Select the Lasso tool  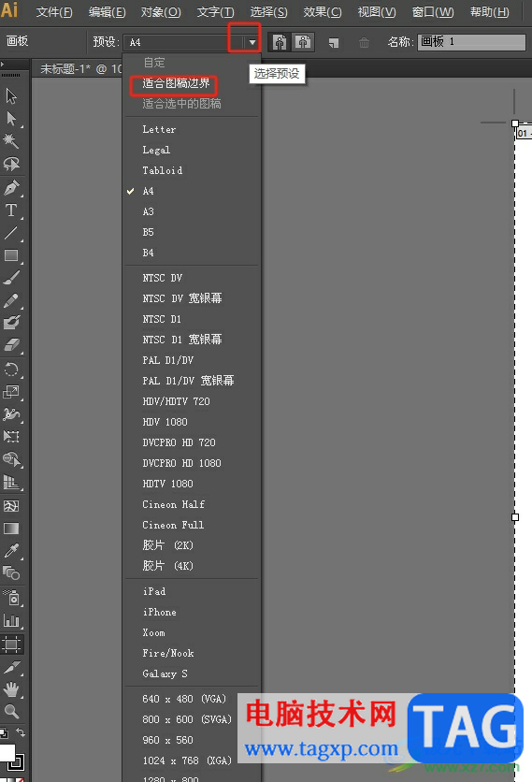click(11, 164)
